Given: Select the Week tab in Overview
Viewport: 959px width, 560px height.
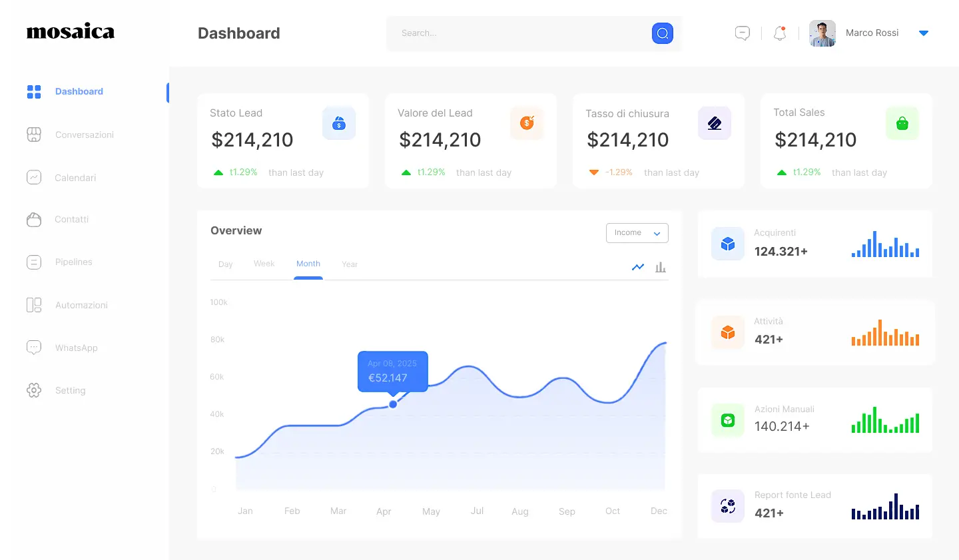Looking at the screenshot, I should click(x=264, y=264).
